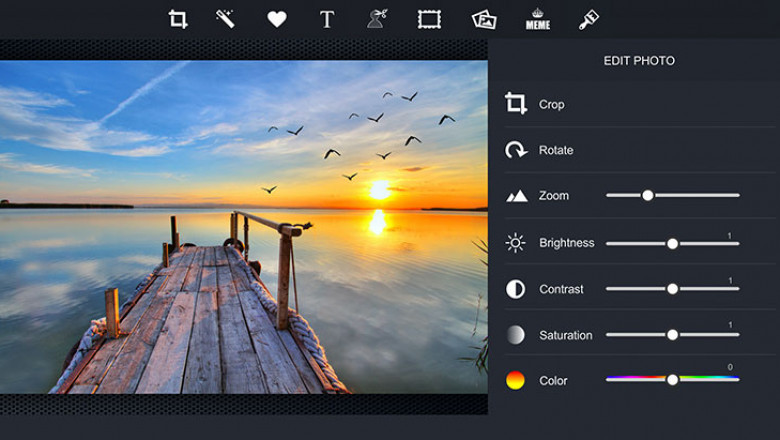Click the Rotate arrow icon

(516, 150)
